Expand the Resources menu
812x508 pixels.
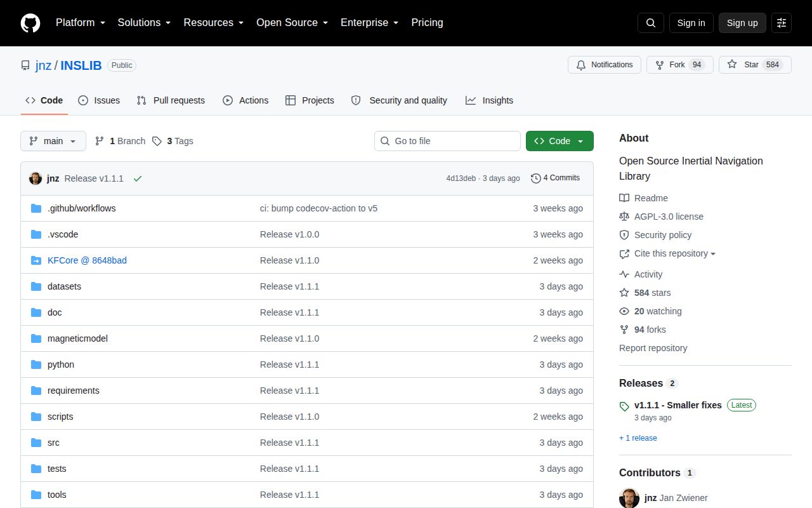coord(214,23)
